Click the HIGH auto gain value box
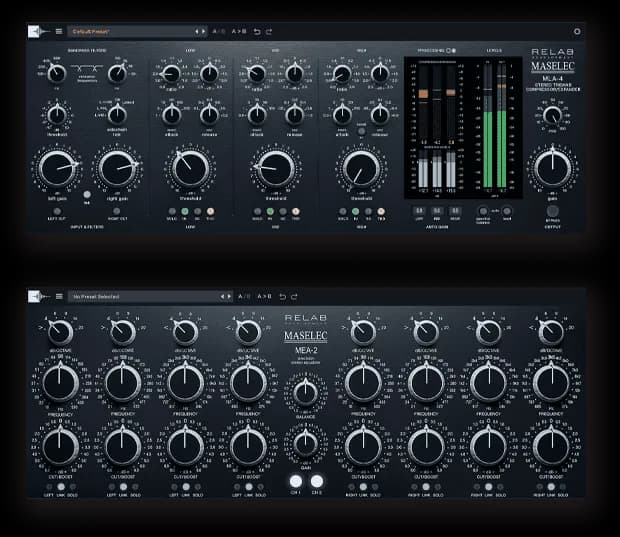The width and height of the screenshot is (620, 537). coord(455,211)
